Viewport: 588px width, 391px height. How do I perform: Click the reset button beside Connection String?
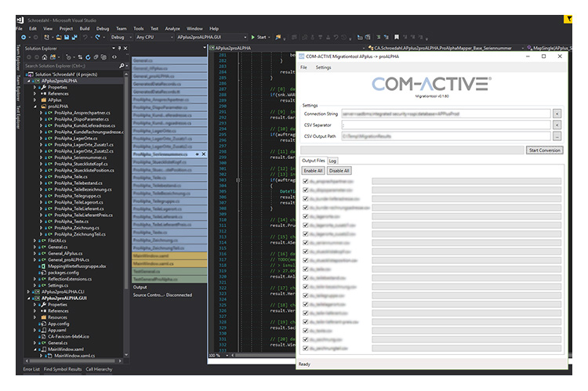[557, 114]
